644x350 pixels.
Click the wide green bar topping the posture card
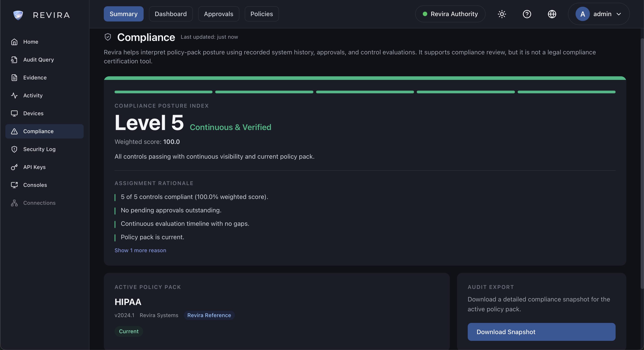click(x=365, y=78)
